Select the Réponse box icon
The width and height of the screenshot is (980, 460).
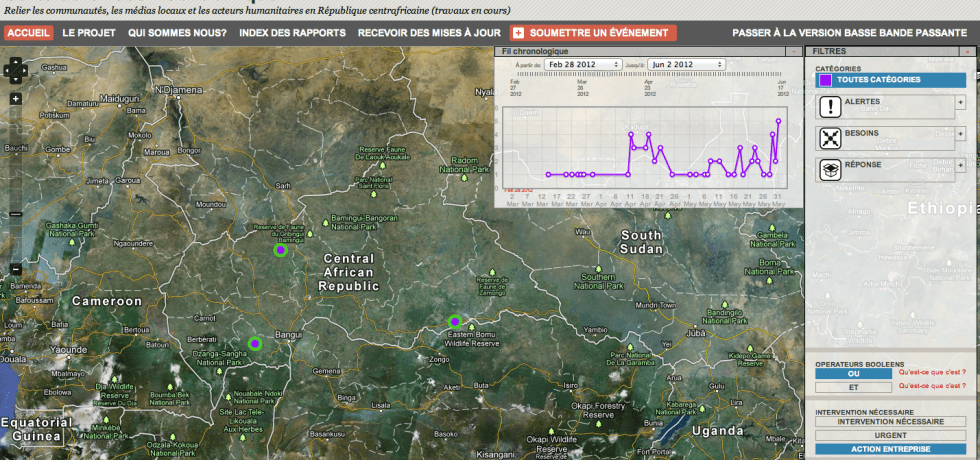830,170
